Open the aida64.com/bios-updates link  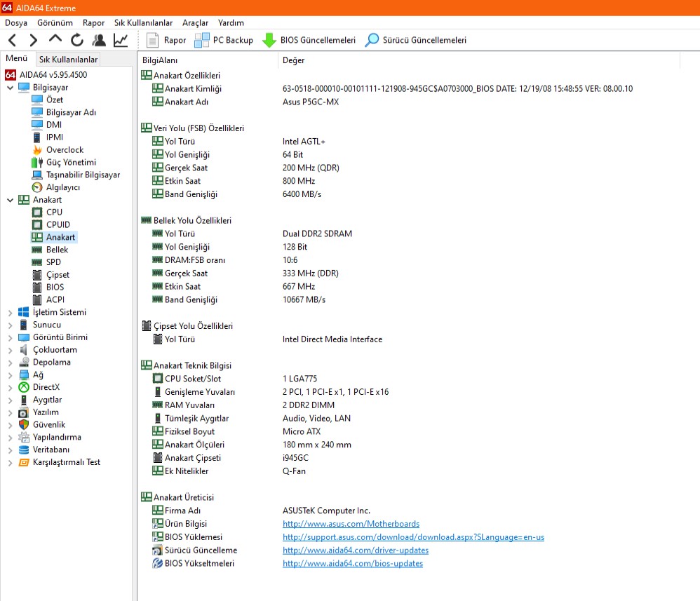pyautogui.click(x=352, y=564)
